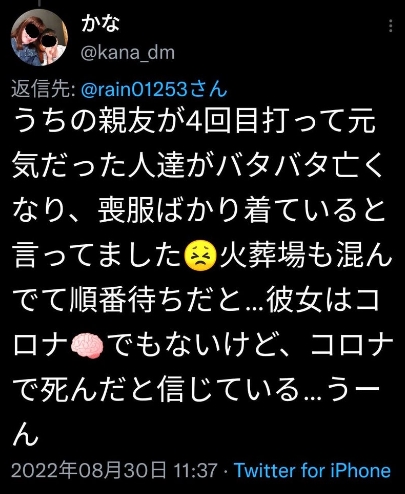Click the word 火葬場 in the tweet
405x494 pixels.
(x=263, y=256)
